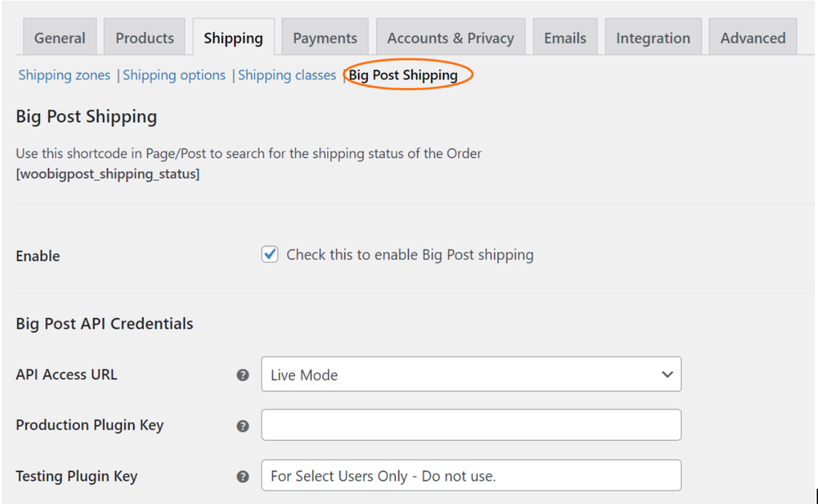
Task: Click the Testing Plugin Key input field
Action: (471, 476)
